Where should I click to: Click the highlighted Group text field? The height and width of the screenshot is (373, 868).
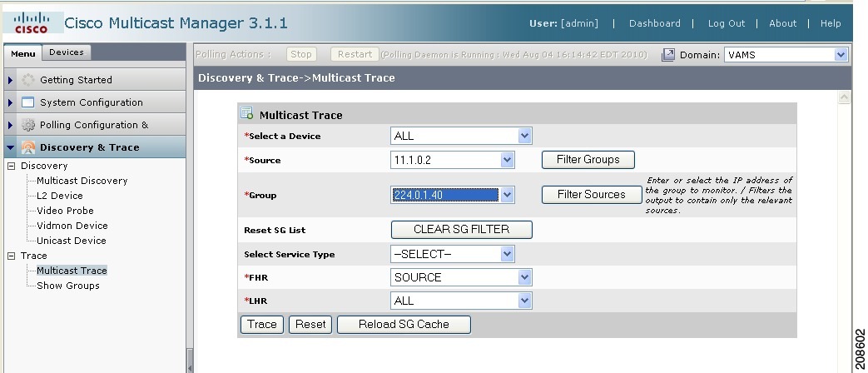(x=444, y=195)
